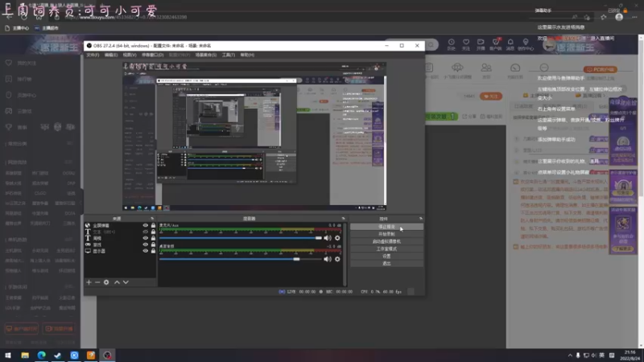Toggle visibility eye of 全屏弹幕 source
644x362 pixels.
click(146, 225)
